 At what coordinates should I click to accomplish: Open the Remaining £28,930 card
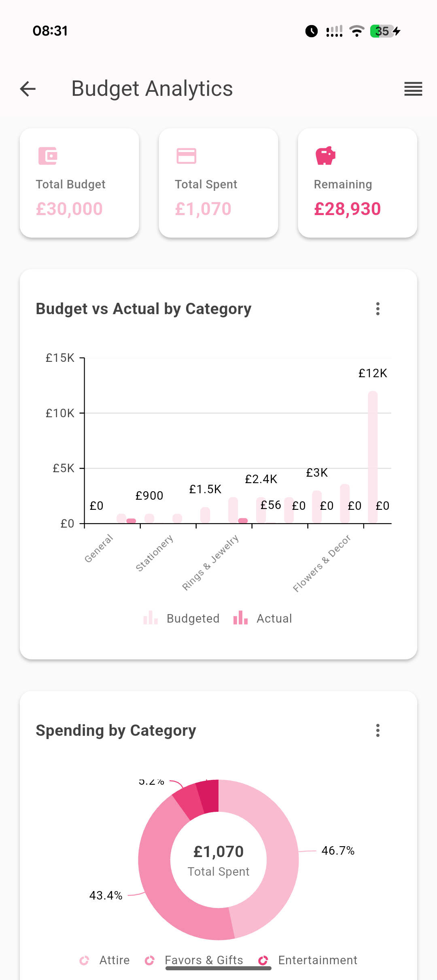pos(357,183)
